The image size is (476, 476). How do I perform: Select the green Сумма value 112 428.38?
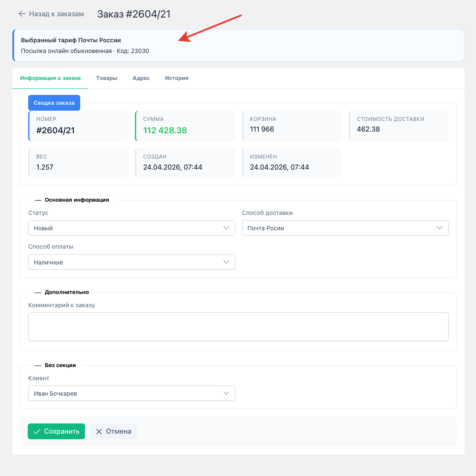click(165, 131)
